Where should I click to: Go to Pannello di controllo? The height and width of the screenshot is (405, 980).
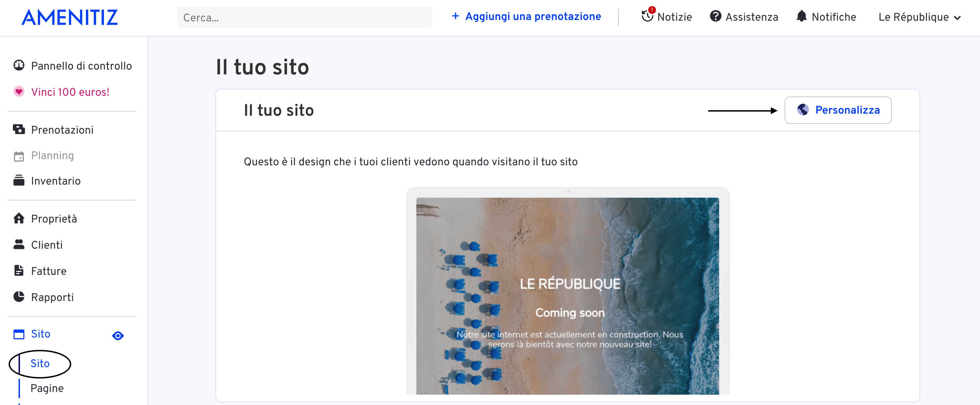point(81,66)
